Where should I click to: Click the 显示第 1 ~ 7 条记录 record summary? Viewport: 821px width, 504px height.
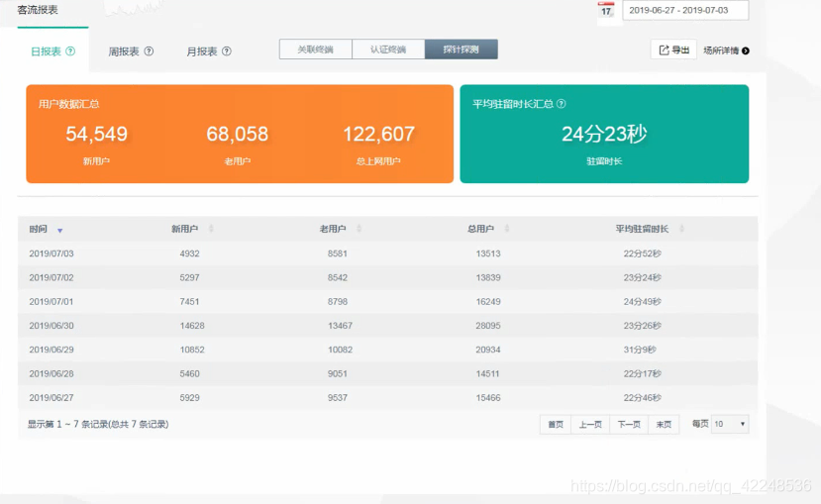tap(98, 425)
